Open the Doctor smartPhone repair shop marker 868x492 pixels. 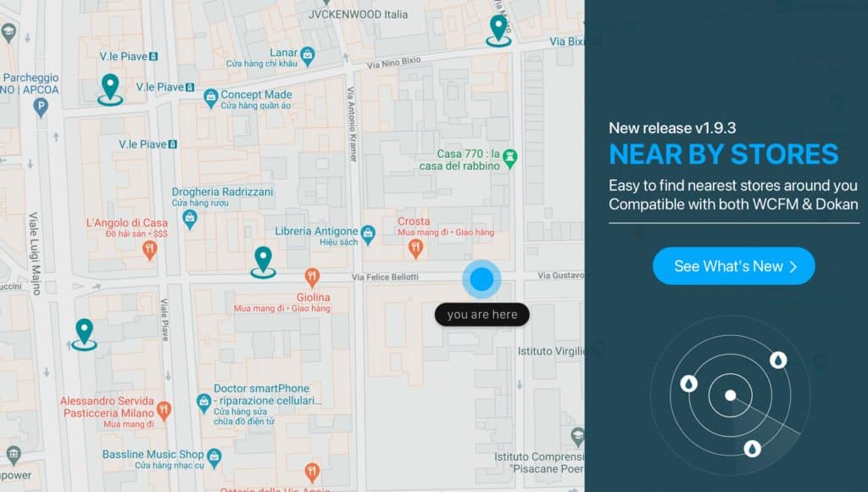[203, 400]
